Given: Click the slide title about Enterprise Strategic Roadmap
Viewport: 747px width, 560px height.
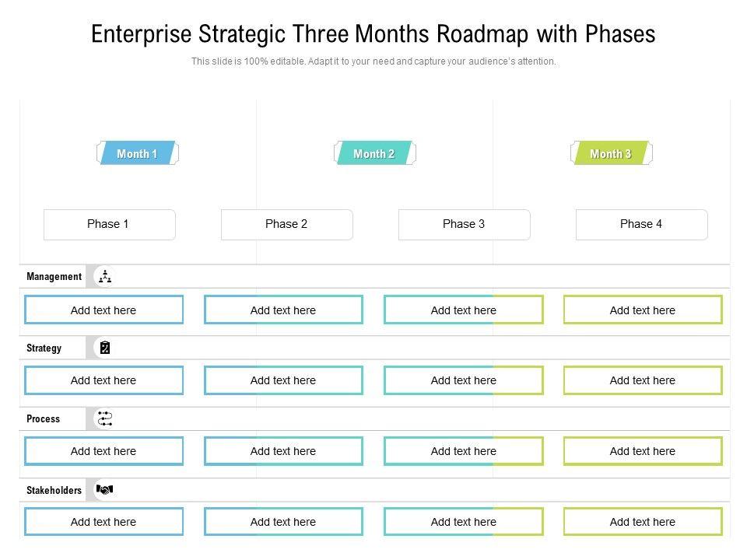Looking at the screenshot, I should pos(373,34).
